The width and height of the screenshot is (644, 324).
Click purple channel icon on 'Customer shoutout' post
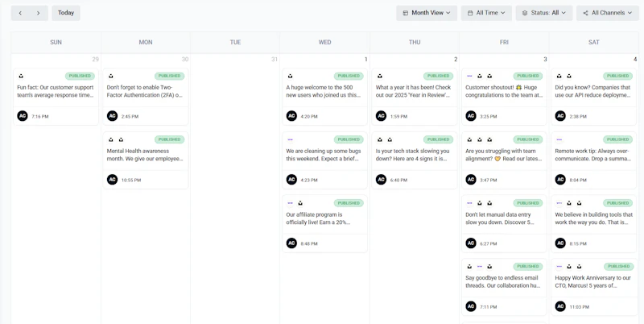pos(469,76)
